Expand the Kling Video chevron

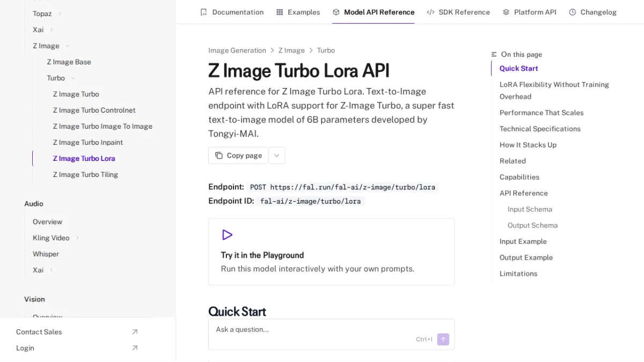click(x=77, y=238)
